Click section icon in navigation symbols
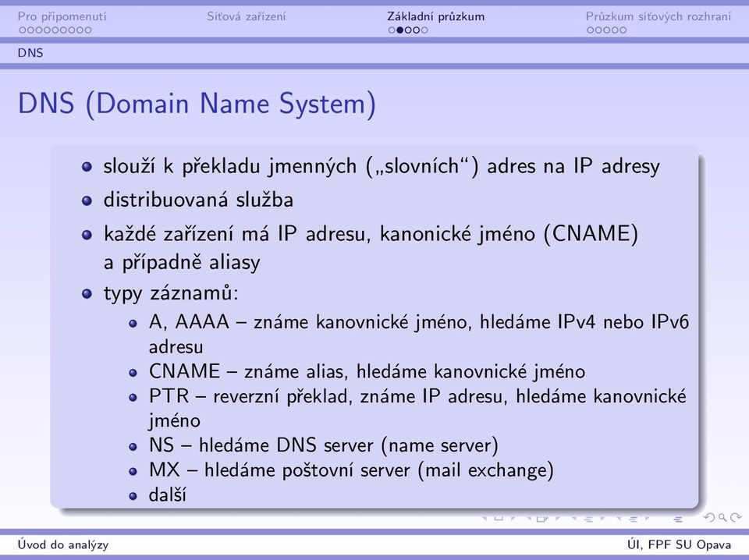The width and height of the screenshot is (749, 560). point(634,519)
